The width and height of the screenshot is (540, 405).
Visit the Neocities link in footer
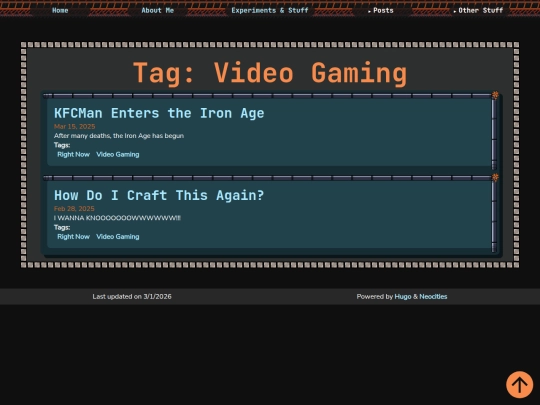click(x=433, y=297)
